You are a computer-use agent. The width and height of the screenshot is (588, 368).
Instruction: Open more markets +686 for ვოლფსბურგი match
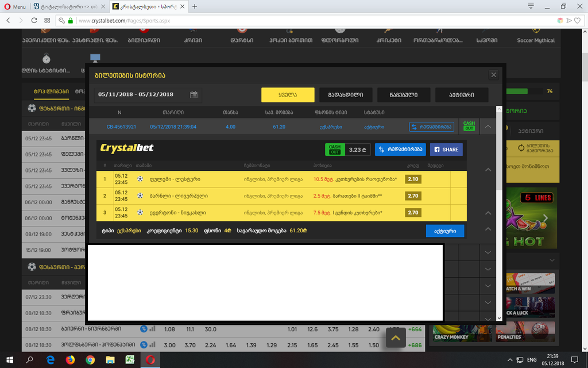(x=415, y=345)
